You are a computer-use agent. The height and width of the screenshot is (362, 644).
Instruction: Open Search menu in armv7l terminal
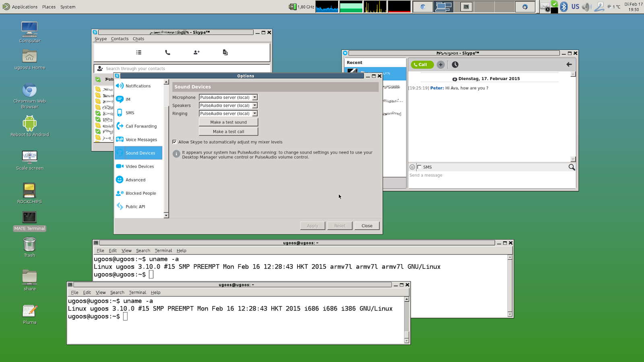143,251
